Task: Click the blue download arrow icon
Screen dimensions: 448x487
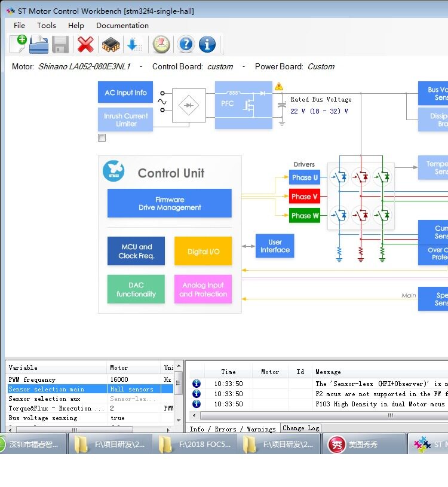Action: (134, 44)
